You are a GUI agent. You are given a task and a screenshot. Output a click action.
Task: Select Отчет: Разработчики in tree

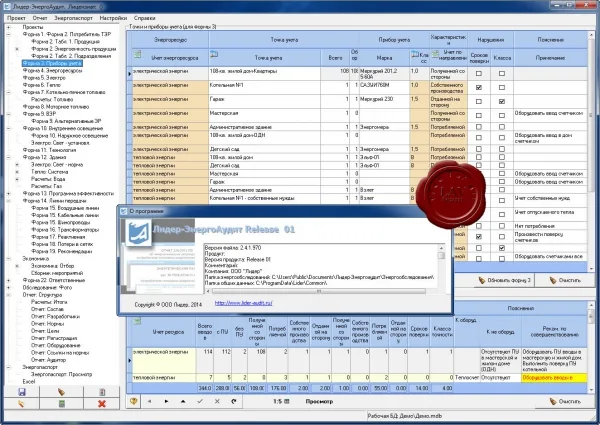pyautogui.click(x=55, y=316)
